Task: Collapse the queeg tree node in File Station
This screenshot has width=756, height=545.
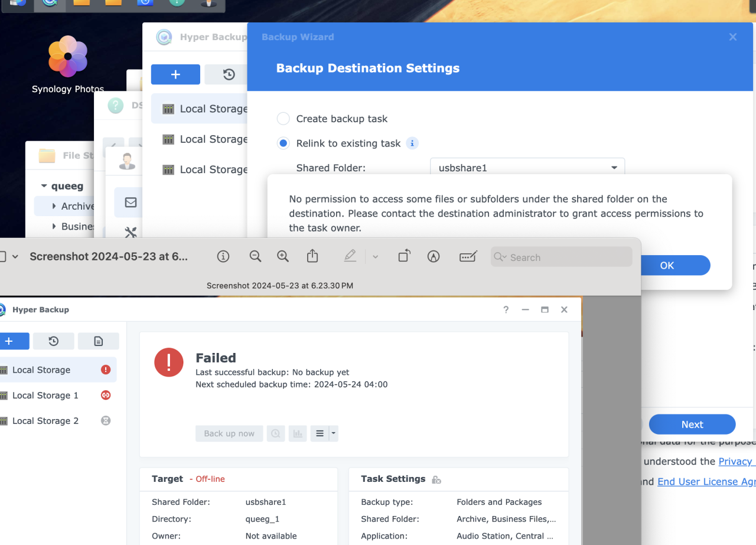Action: [44, 186]
